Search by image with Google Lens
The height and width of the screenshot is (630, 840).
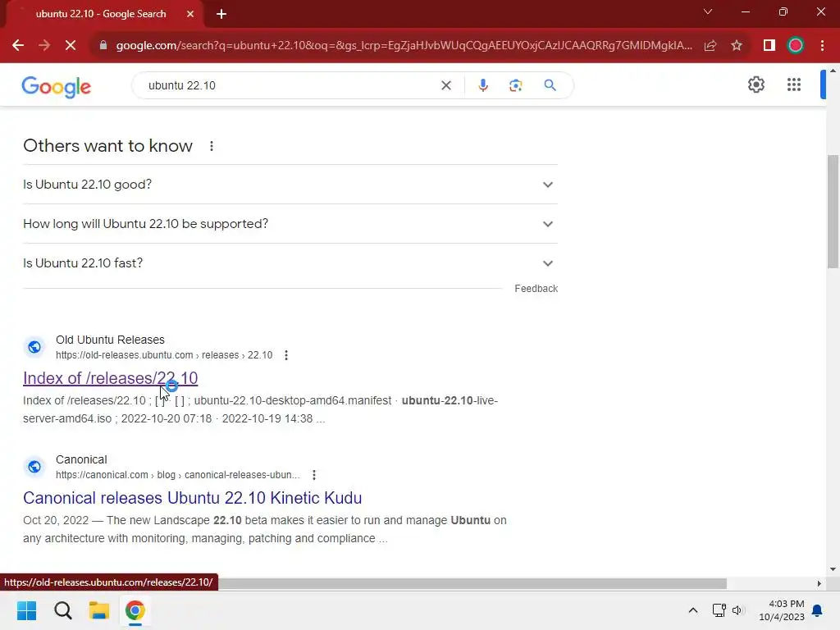click(x=515, y=85)
